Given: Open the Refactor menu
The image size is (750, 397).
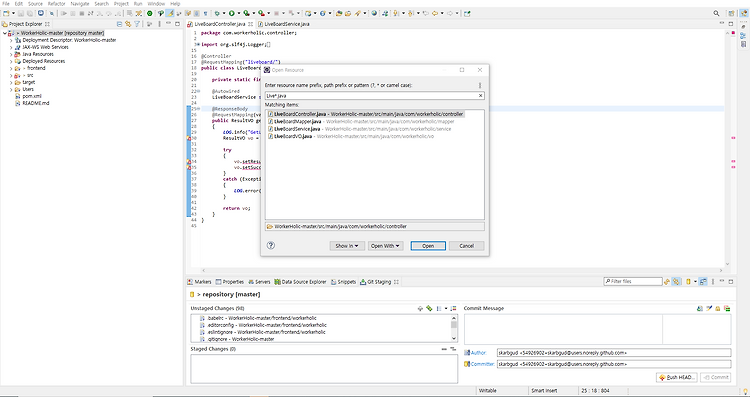Looking at the screenshot, I should 56,3.
